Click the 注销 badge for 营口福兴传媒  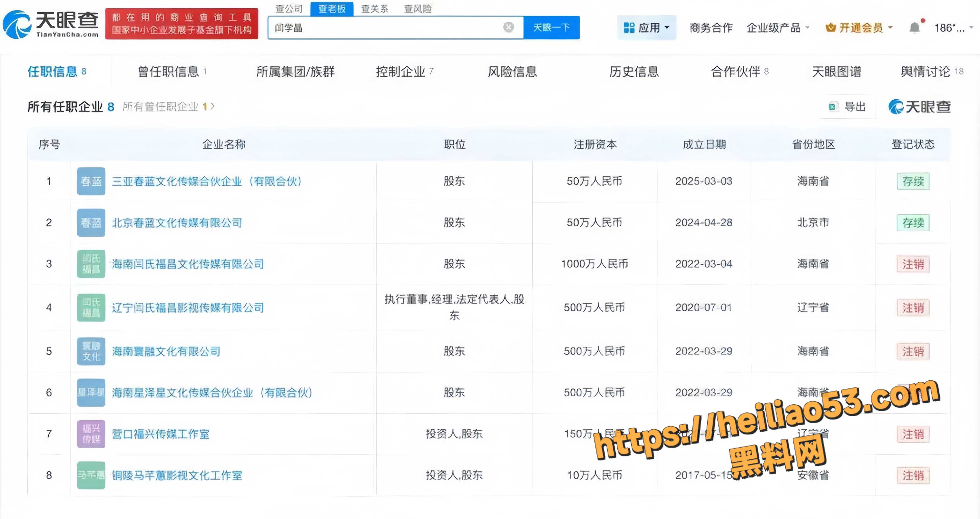[913, 434]
